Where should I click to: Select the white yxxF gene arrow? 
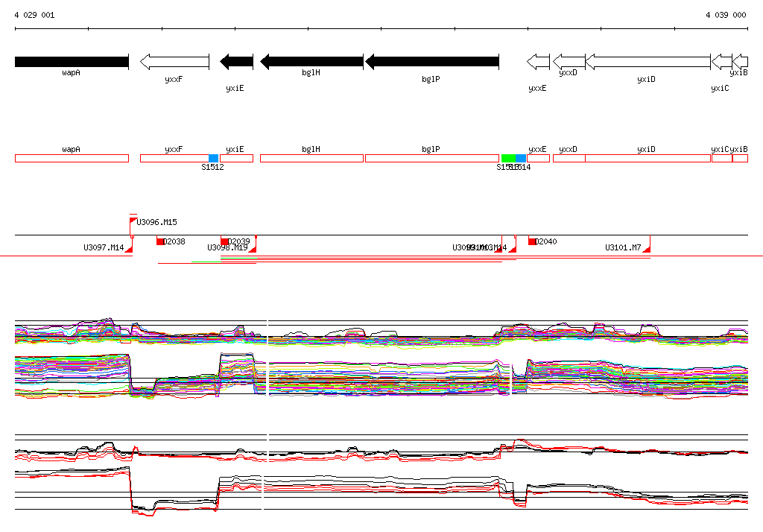[174, 62]
